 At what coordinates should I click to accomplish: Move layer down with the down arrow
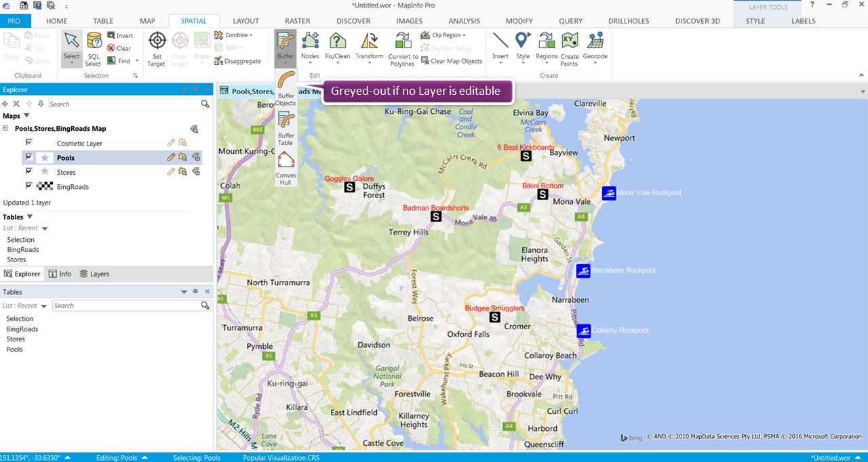point(41,104)
